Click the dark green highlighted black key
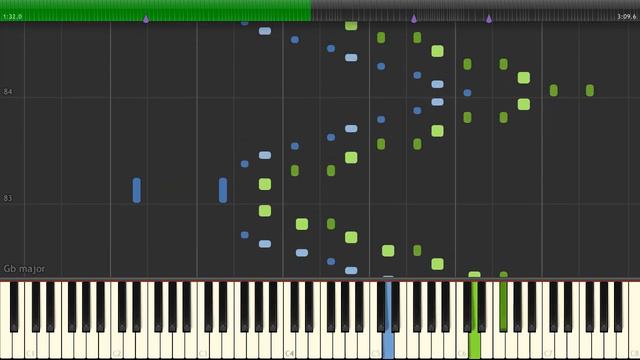The image size is (640, 360). pos(503,306)
